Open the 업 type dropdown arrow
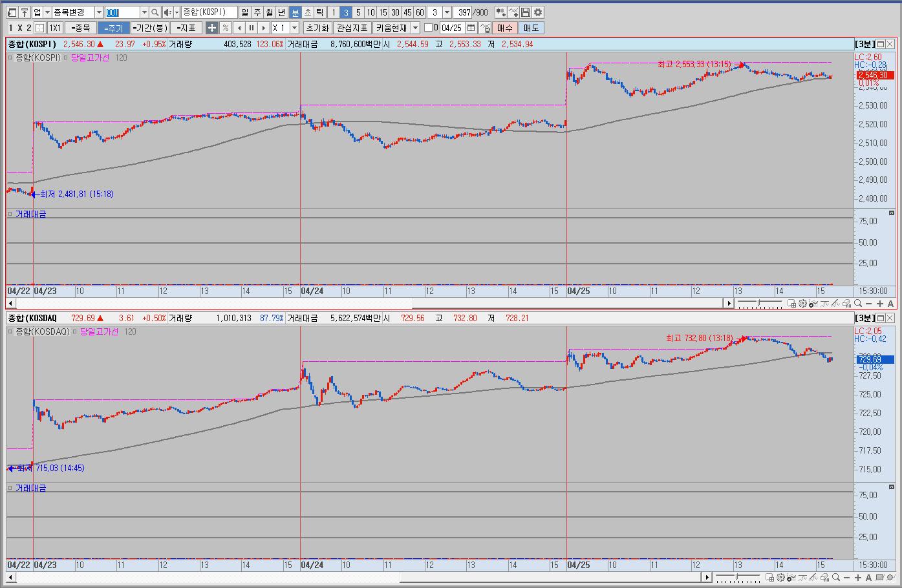Image resolution: width=902 pixels, height=588 pixels. (47, 12)
